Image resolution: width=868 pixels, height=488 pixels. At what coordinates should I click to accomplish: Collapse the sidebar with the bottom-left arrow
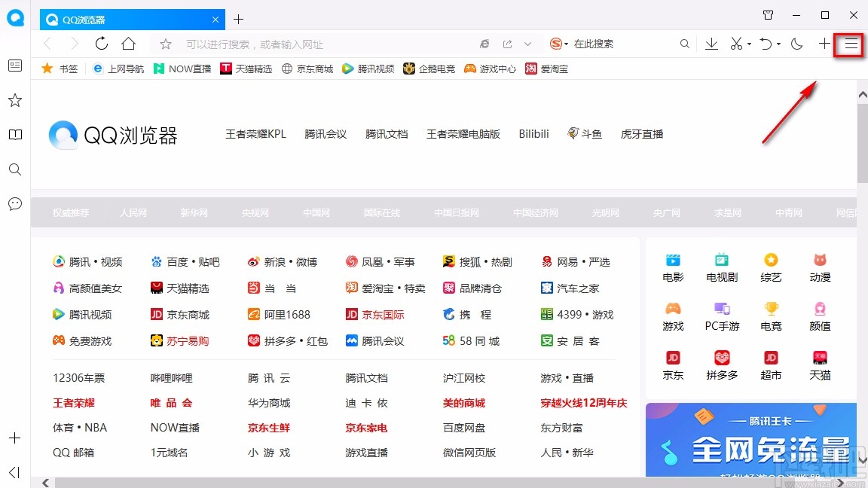click(14, 473)
